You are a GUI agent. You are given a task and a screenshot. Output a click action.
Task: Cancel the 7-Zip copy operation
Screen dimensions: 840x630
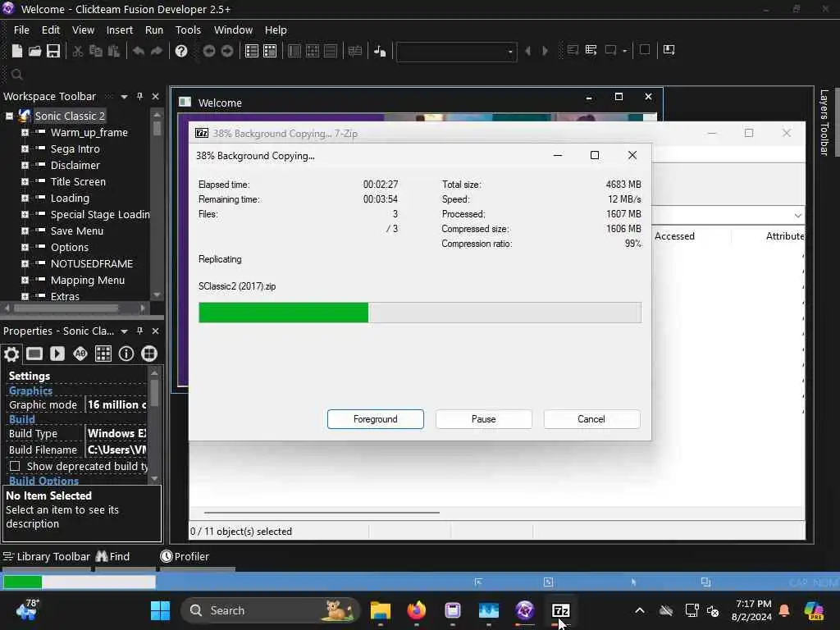[x=591, y=419]
